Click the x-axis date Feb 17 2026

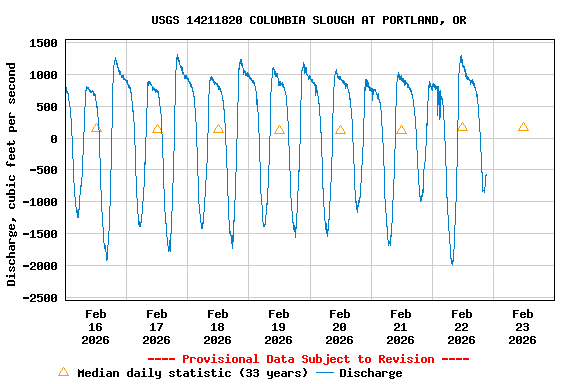pyautogui.click(x=156, y=327)
